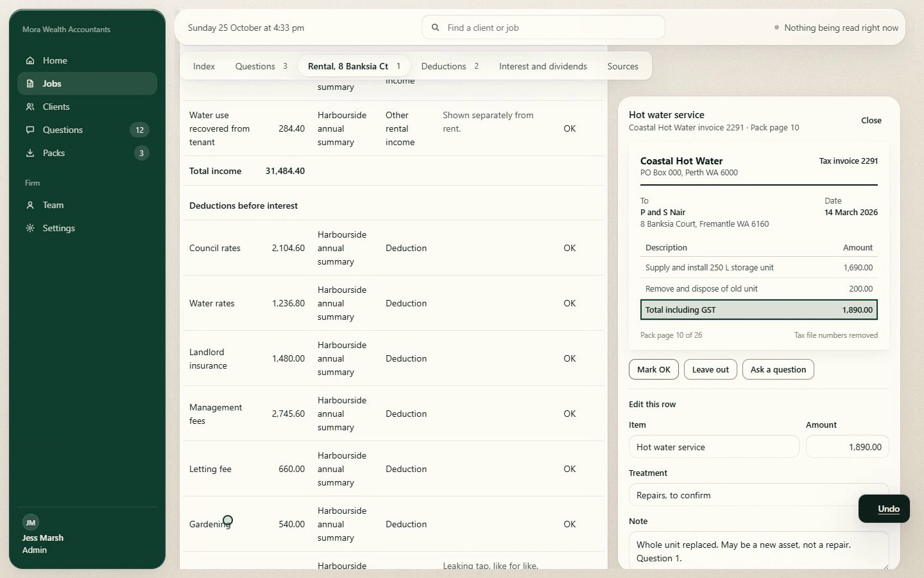Screen dimensions: 924x578
Task: Click the Packs download icon
Action: pos(30,153)
